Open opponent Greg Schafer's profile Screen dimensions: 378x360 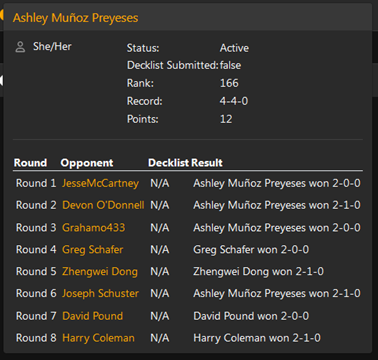pyautogui.click(x=93, y=250)
